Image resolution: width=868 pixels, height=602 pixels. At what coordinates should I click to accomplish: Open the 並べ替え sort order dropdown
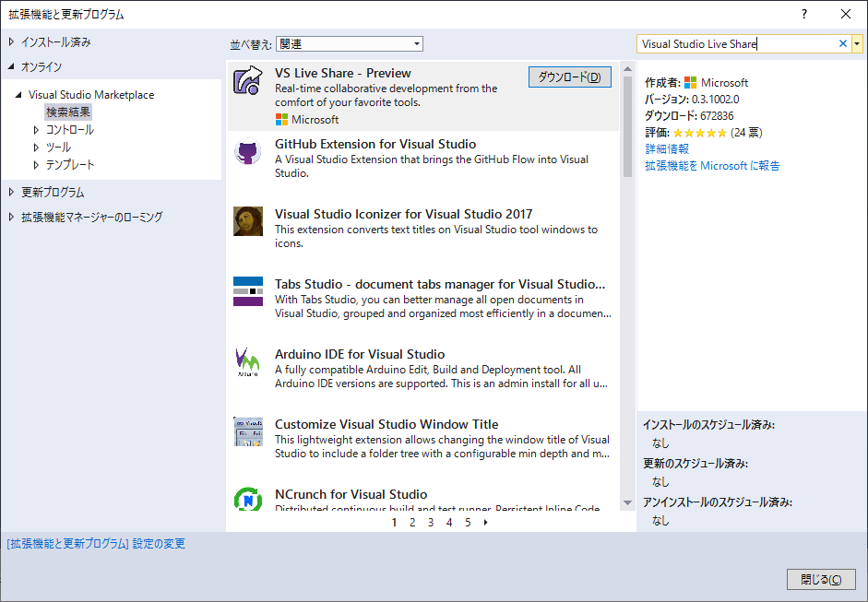(x=349, y=43)
